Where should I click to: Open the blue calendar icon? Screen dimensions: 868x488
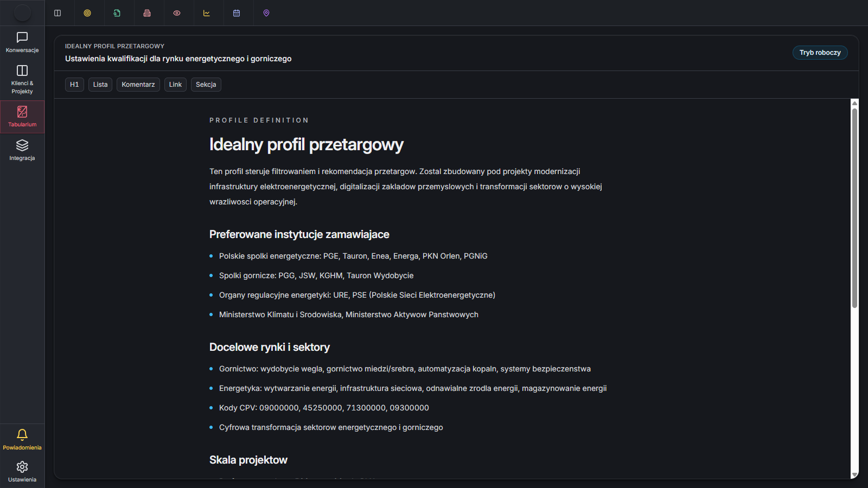[x=237, y=13]
